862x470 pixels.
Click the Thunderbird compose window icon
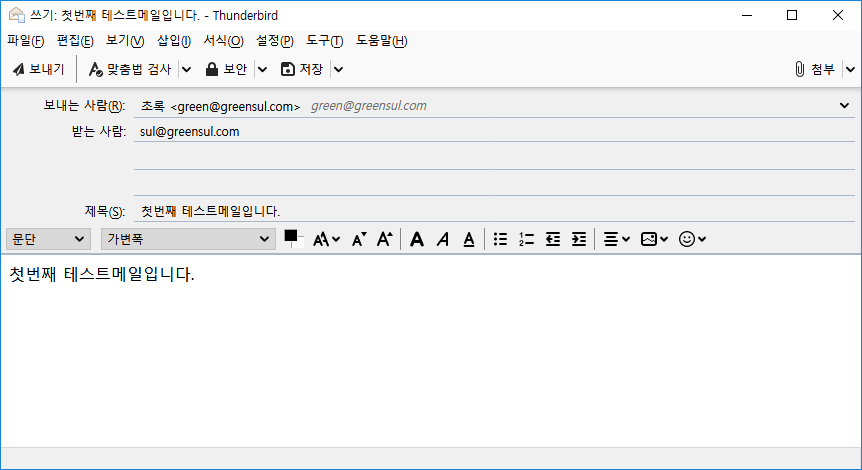pyautogui.click(x=16, y=15)
